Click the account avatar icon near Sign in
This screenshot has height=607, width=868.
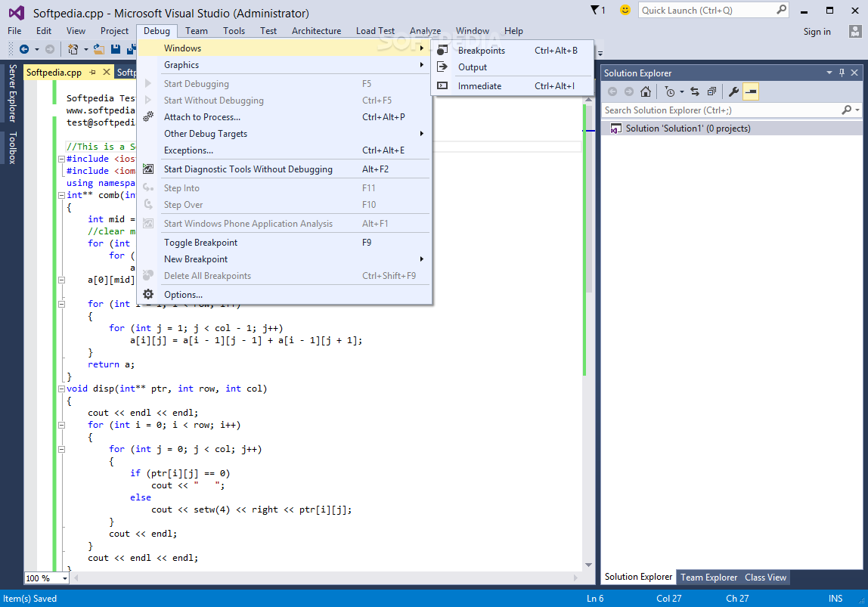(x=854, y=32)
